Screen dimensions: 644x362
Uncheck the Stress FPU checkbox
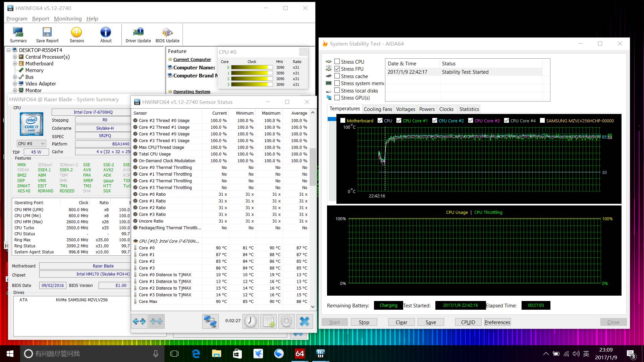pyautogui.click(x=337, y=69)
